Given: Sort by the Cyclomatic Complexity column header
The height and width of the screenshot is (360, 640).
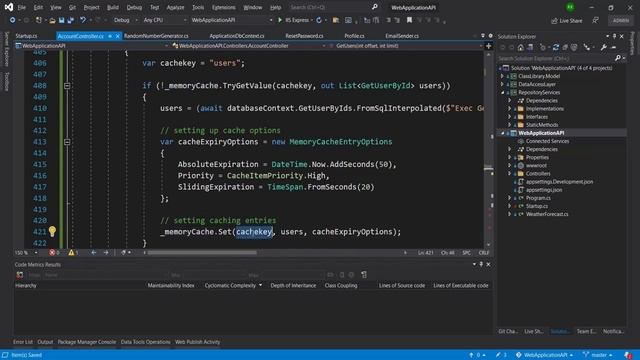Looking at the screenshot, I should 233,286.
